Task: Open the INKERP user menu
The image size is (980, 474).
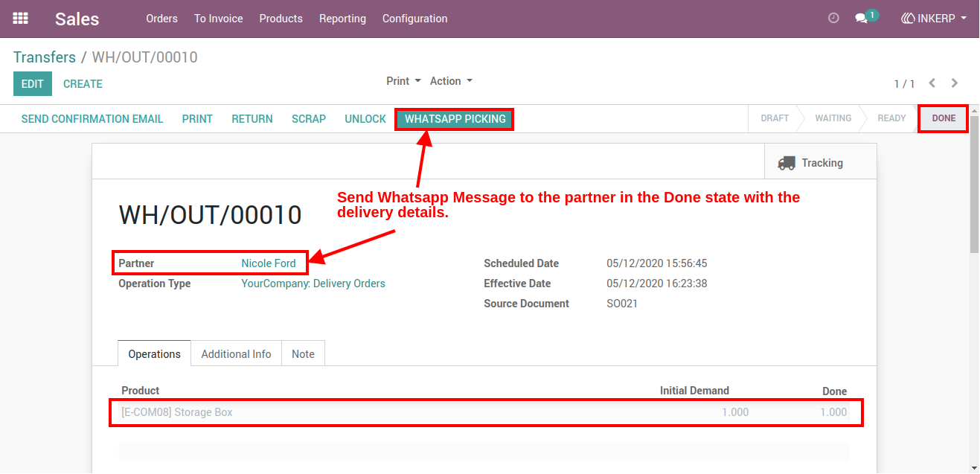Action: 934,18
